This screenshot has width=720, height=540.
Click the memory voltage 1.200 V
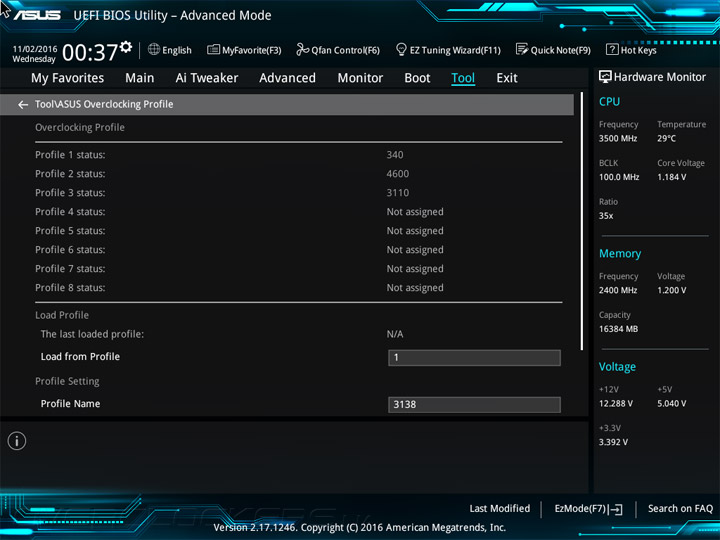tap(672, 290)
